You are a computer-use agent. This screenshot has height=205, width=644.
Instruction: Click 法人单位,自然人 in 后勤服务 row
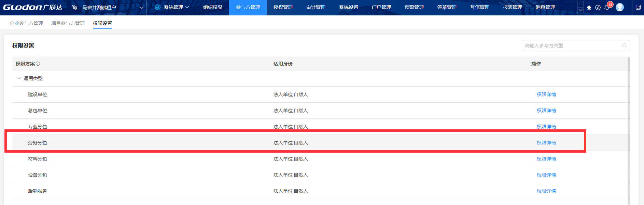[x=291, y=191]
